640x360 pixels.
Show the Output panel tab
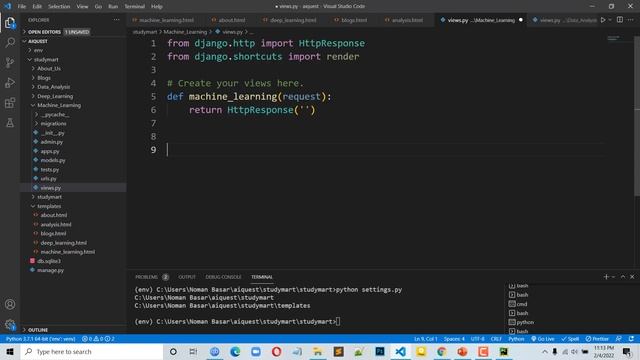tap(187, 277)
